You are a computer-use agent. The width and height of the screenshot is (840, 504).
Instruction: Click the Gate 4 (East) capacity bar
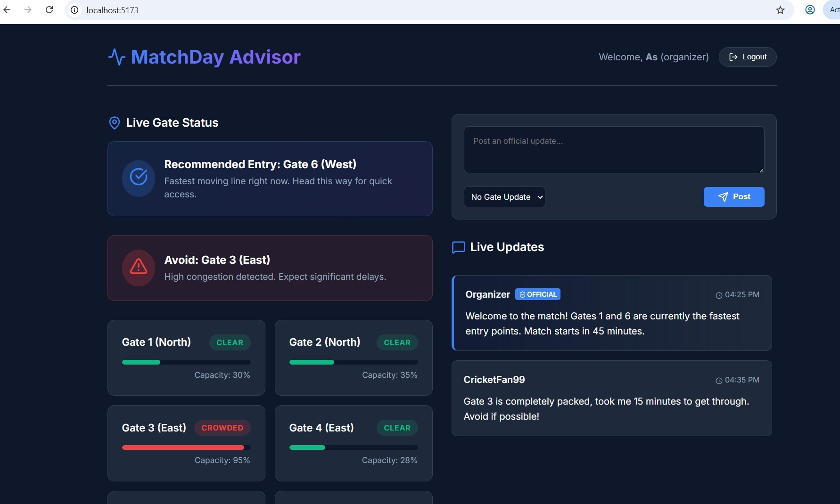pos(354,447)
